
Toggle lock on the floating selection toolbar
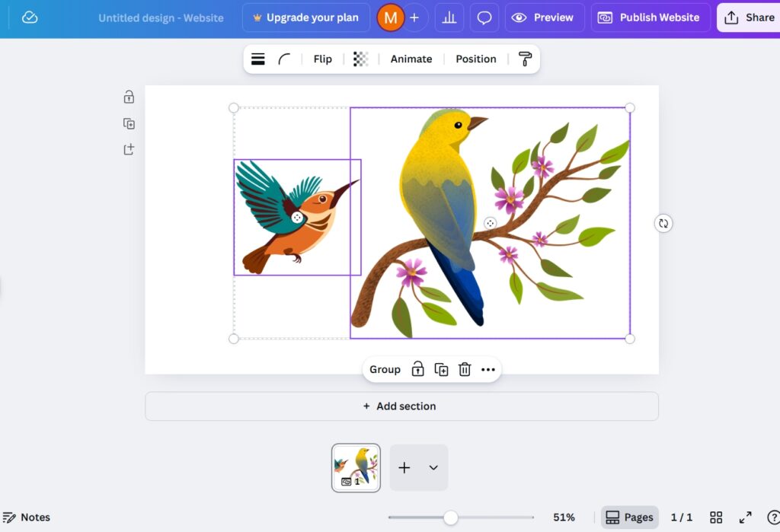[x=417, y=370]
